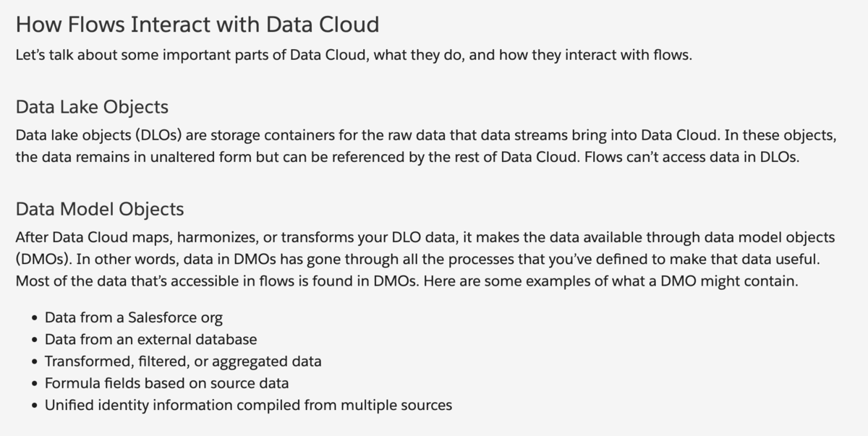
Task: Click the sentence starting 'Most of the data'
Action: tap(217, 281)
